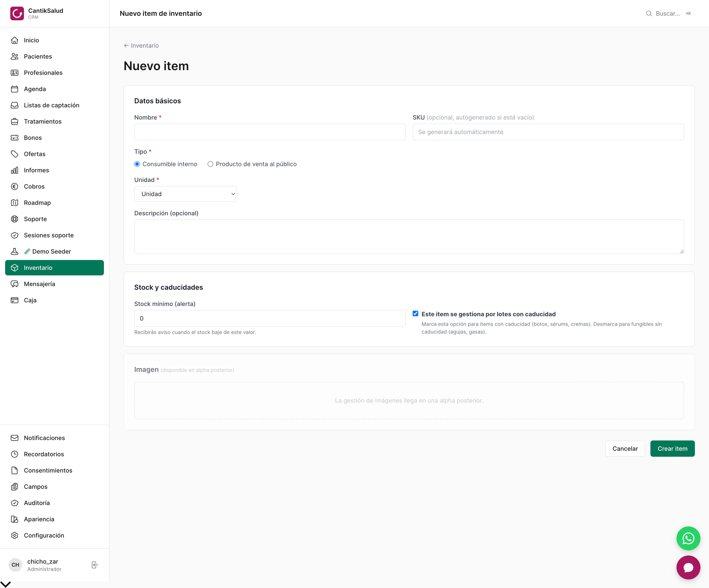Image resolution: width=709 pixels, height=588 pixels.
Task: Click the CantikSalud logo icon
Action: pyautogui.click(x=17, y=13)
